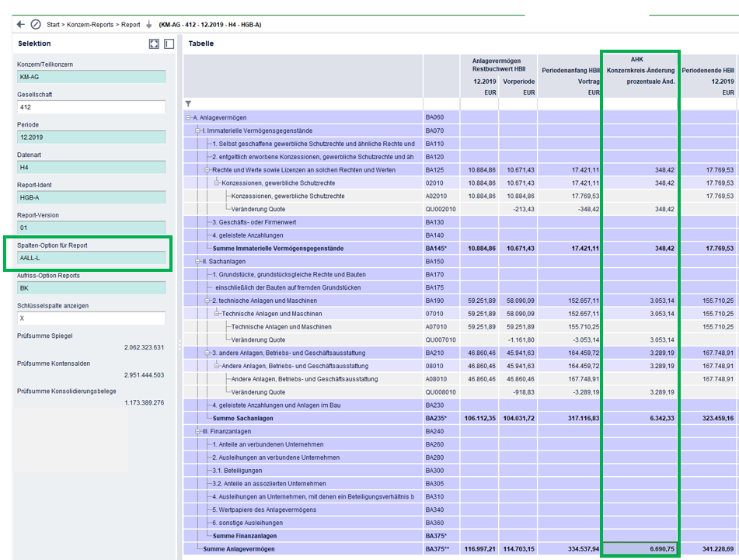Collapse the I. Immaterielle Vermögensgegenstände node

(x=197, y=131)
